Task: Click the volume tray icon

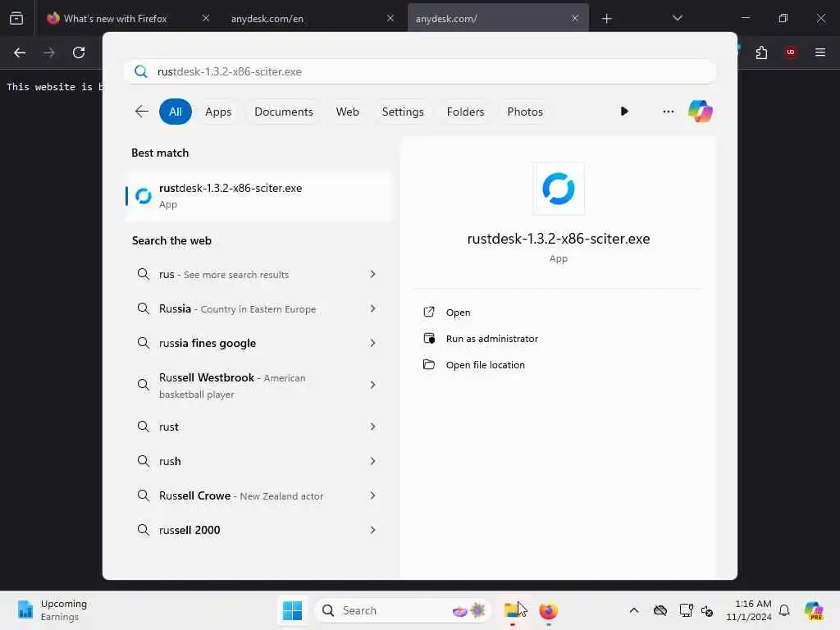Action: [707, 610]
